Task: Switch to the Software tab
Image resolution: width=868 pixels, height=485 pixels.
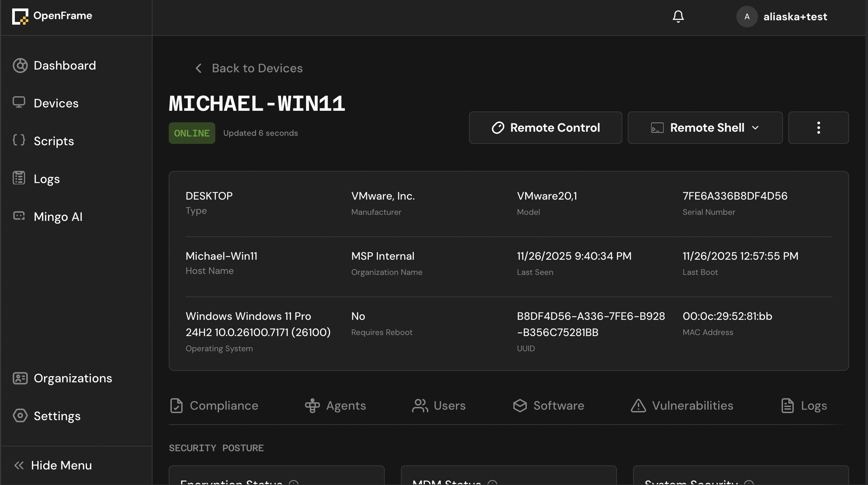Action: 548,406
